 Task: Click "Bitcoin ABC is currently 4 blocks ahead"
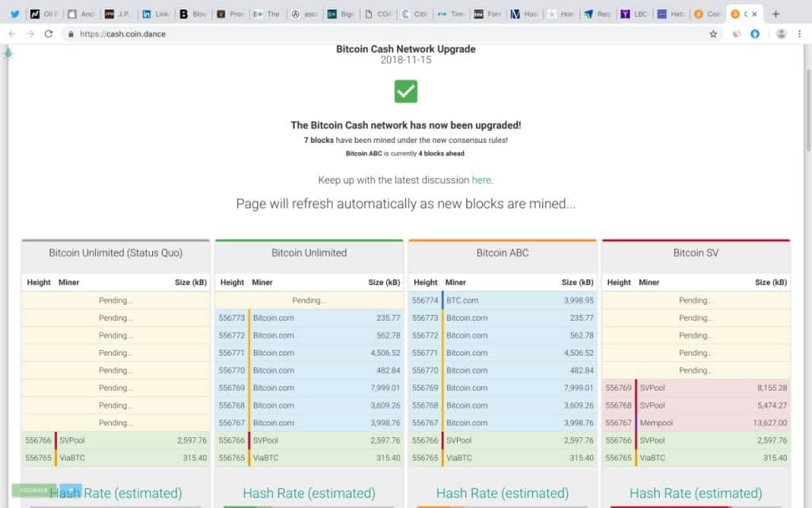coord(405,153)
